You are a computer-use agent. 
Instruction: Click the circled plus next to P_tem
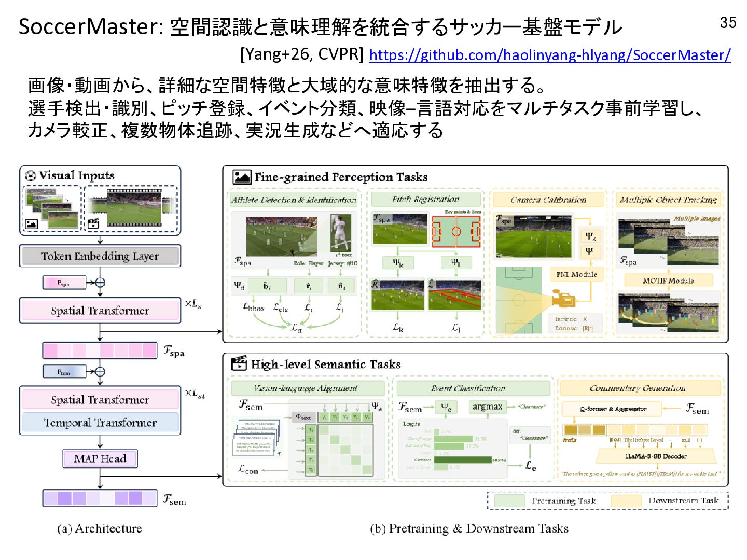[100, 372]
